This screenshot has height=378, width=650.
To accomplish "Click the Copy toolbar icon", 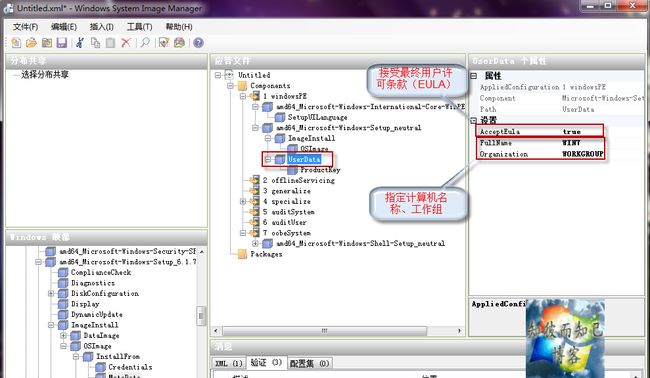I will click(95, 42).
